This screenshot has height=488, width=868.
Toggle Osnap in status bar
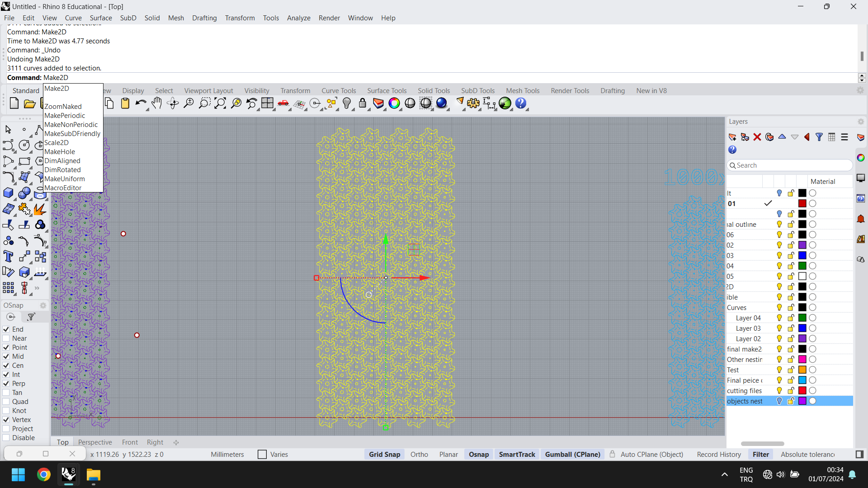(479, 455)
